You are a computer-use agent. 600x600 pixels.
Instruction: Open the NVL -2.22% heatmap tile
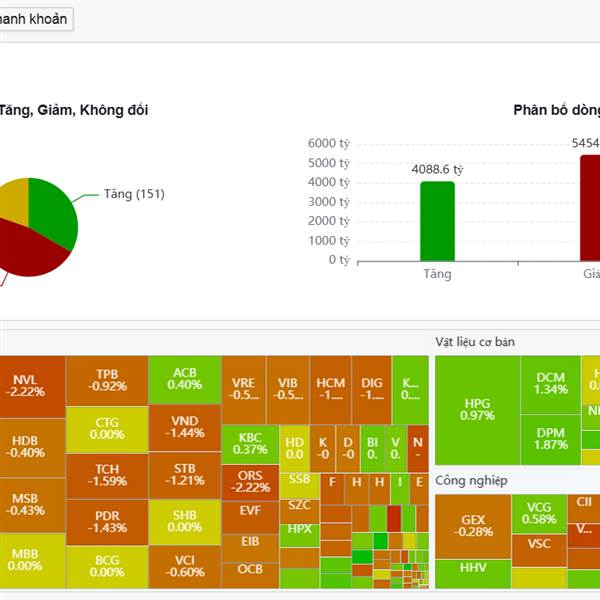pos(33,386)
